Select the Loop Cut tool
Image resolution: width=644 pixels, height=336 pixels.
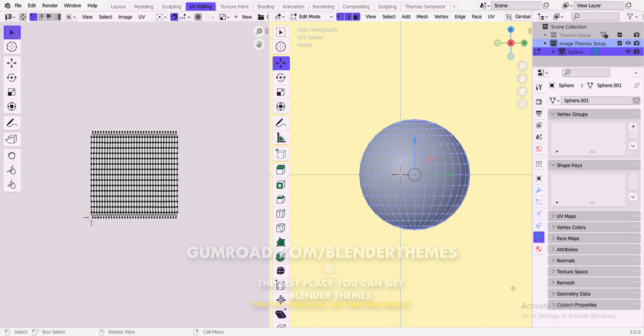pyautogui.click(x=281, y=214)
